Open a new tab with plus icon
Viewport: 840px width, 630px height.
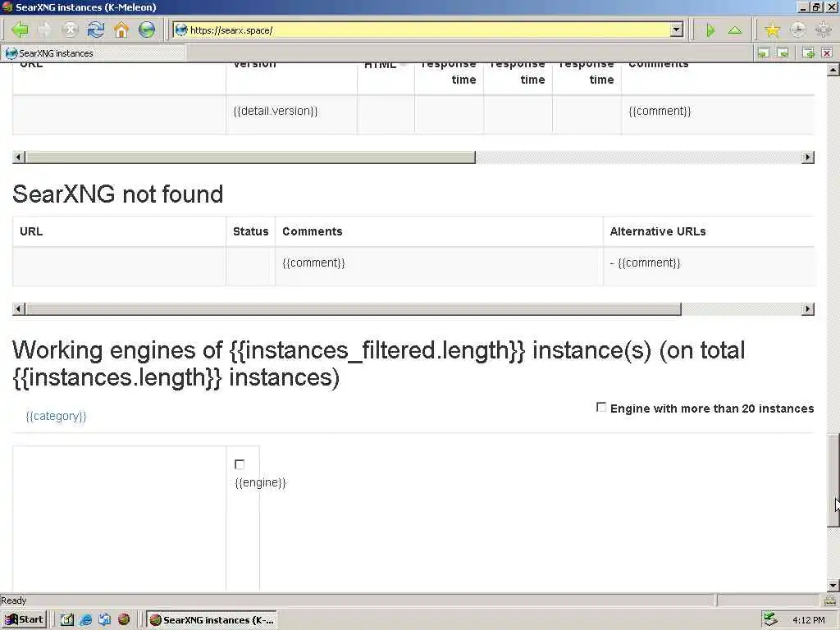click(808, 52)
